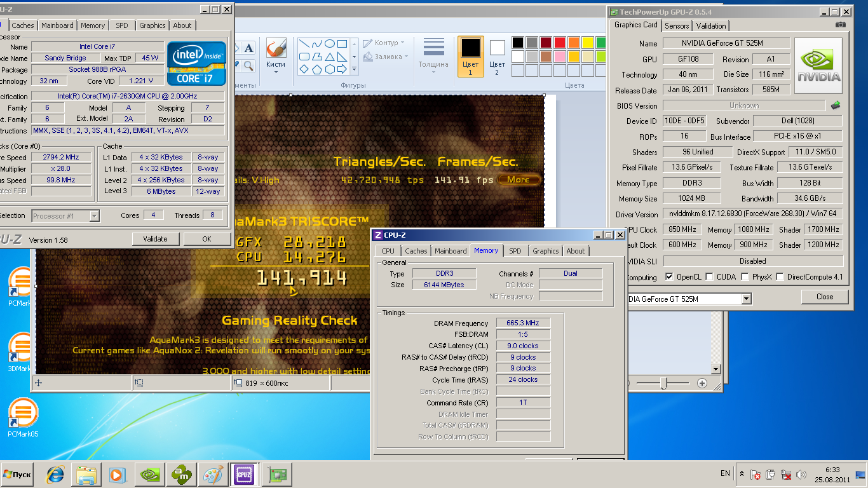
Task: Pick the rectangle shape in Paint
Action: [x=342, y=44]
